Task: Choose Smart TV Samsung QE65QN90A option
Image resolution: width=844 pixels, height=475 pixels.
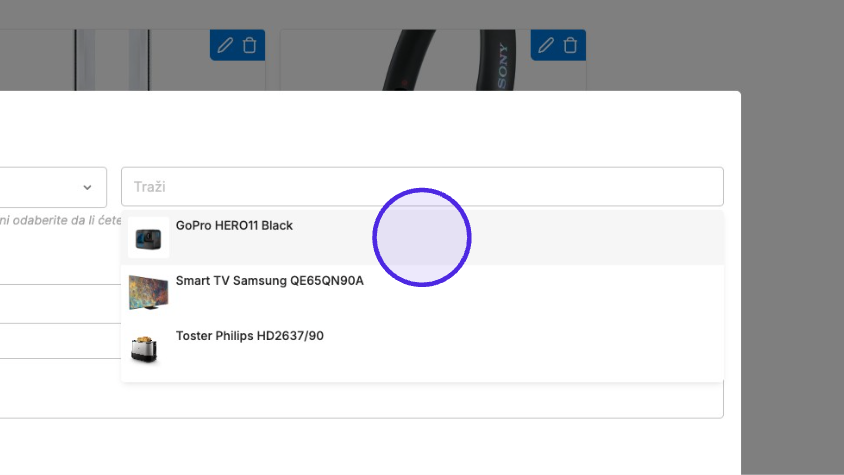Action: pos(422,292)
